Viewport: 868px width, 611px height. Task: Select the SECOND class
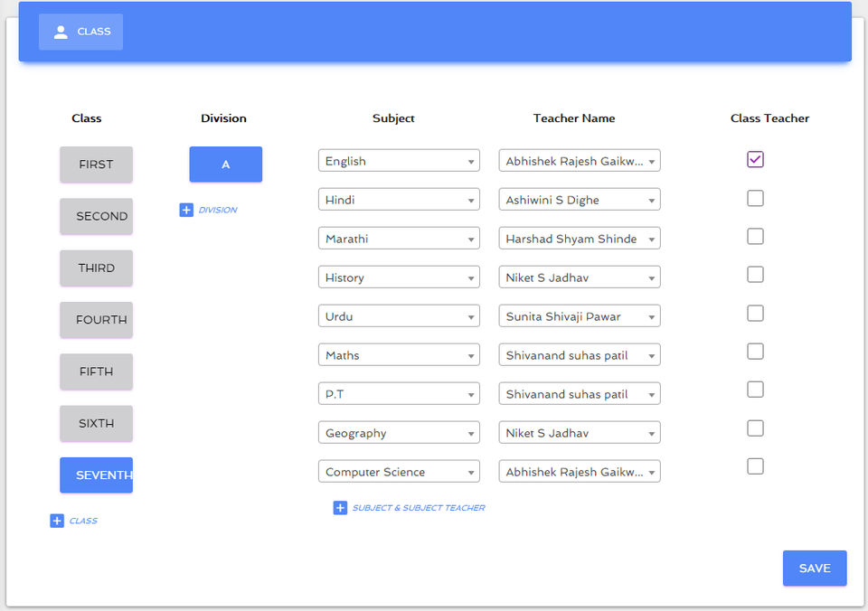[x=97, y=216]
